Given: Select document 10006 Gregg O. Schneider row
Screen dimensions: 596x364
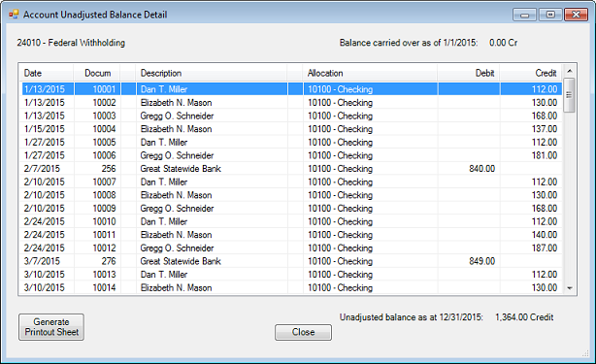Looking at the screenshot, I should (291, 155).
